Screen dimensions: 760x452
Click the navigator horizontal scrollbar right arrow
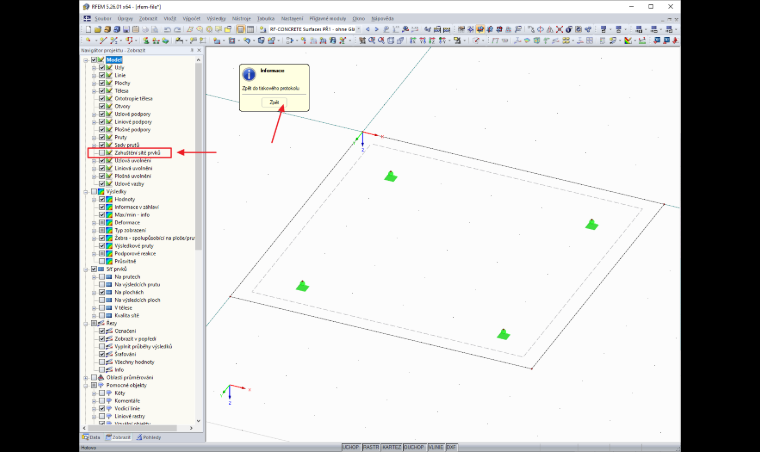point(191,428)
